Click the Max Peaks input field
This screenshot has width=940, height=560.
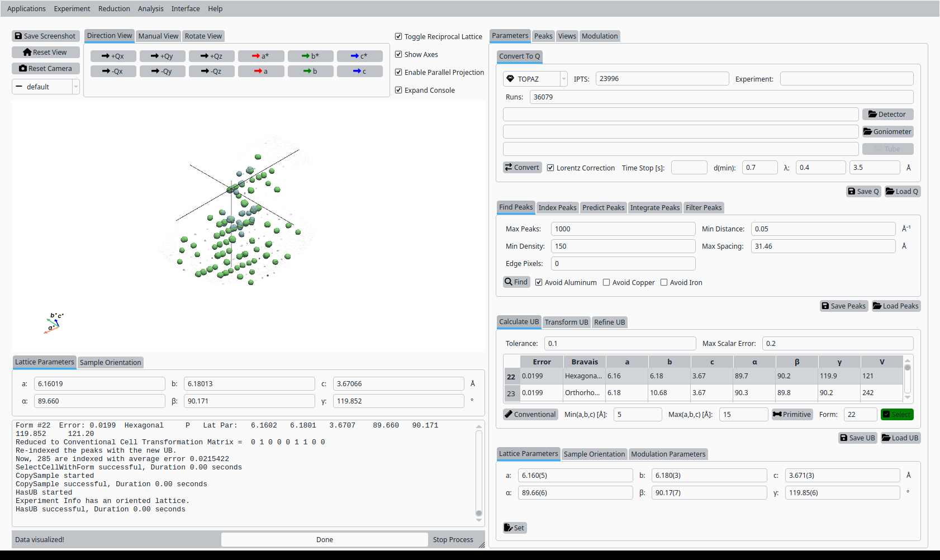(623, 229)
